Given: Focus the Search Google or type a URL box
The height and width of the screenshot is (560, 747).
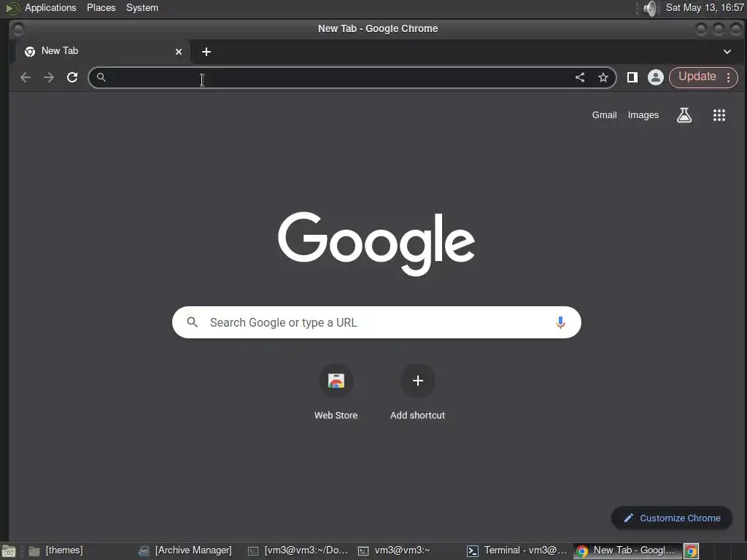Looking at the screenshot, I should click(x=376, y=322).
